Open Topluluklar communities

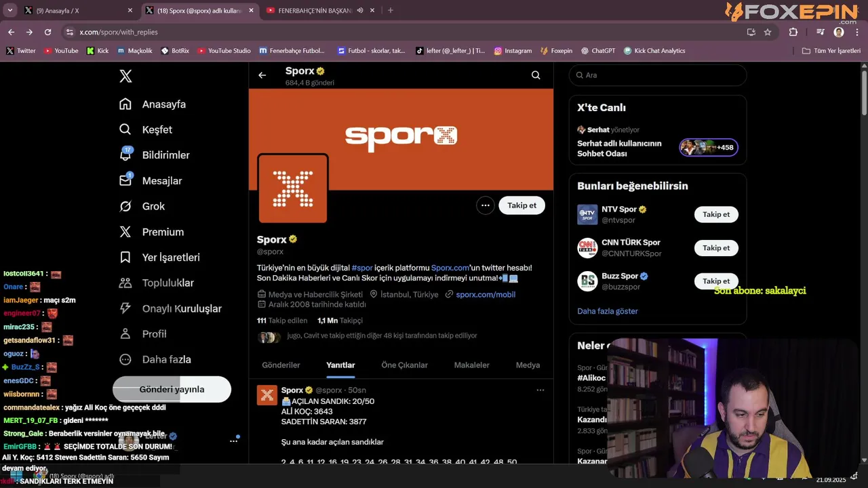156,283
